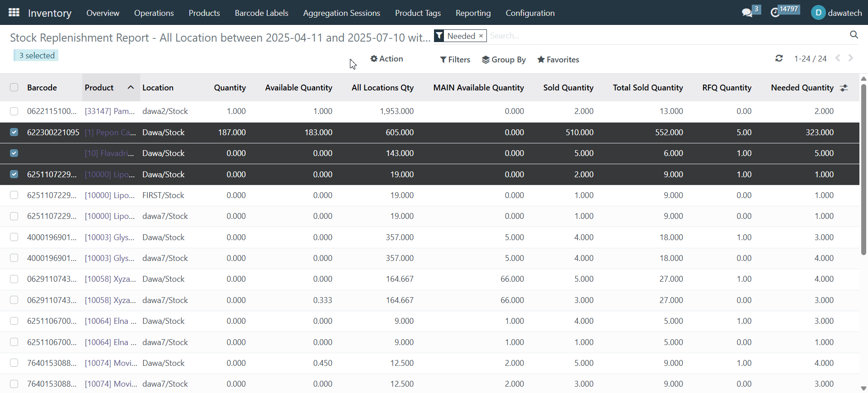The height and width of the screenshot is (393, 868).
Task: Open the Operations menu
Action: [154, 13]
